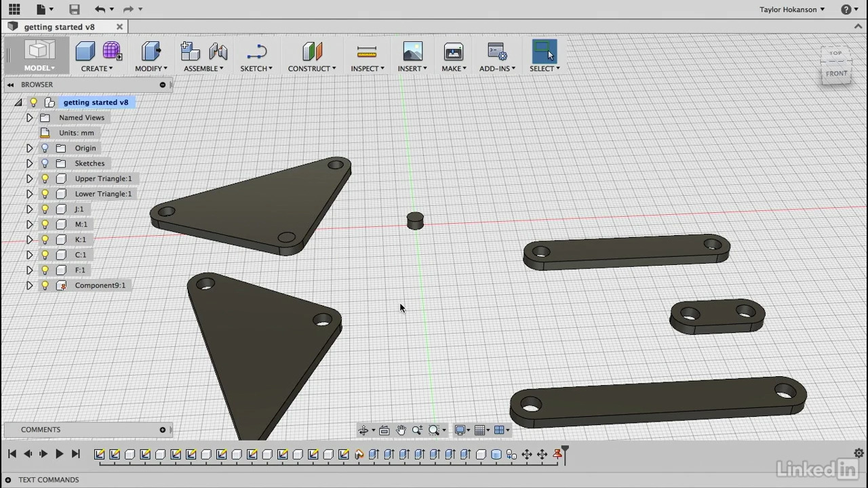Screen dimensions: 868x488
Task: Open the ADD-INS menu
Action: click(x=497, y=68)
